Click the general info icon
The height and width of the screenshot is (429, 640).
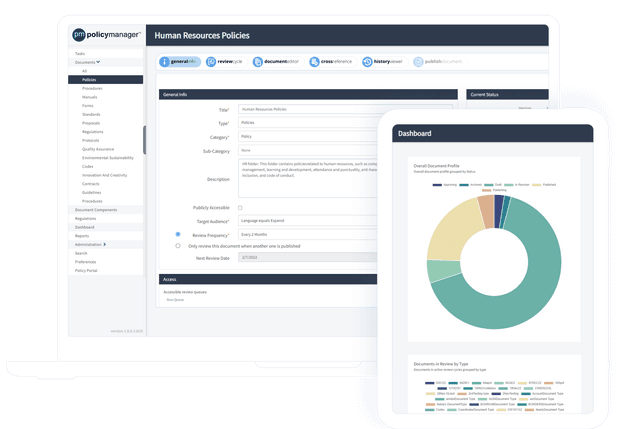pyautogui.click(x=164, y=62)
